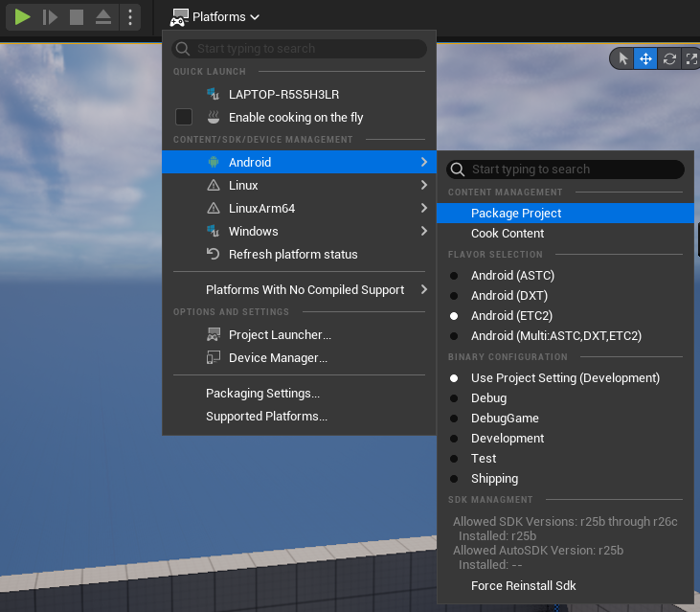The image size is (700, 612).
Task: Select Use Project Setting (Development) configuration
Action: 565,378
